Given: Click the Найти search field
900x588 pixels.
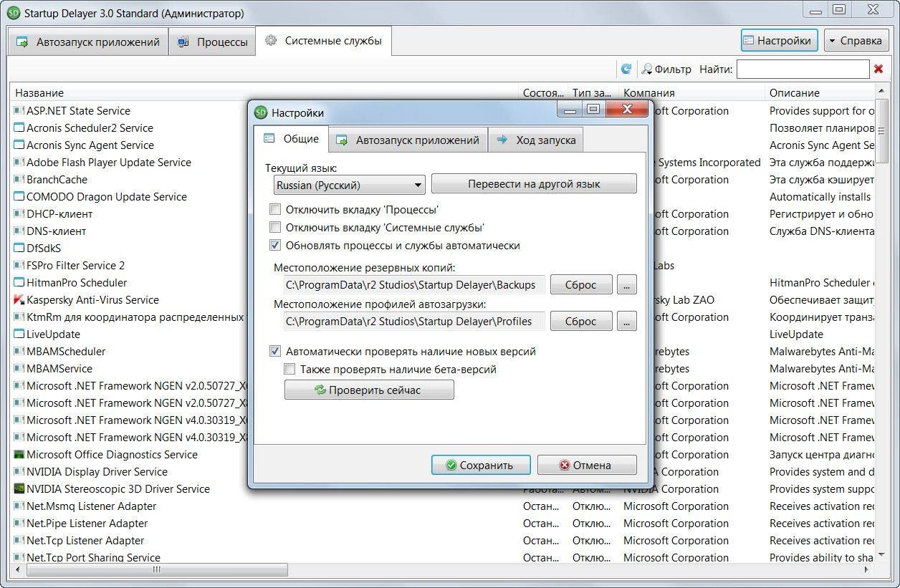Looking at the screenshot, I should (x=803, y=69).
